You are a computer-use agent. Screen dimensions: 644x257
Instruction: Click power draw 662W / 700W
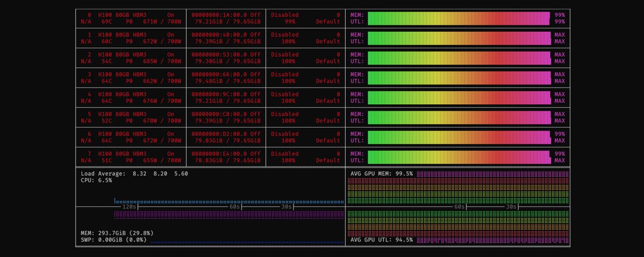tap(162, 81)
